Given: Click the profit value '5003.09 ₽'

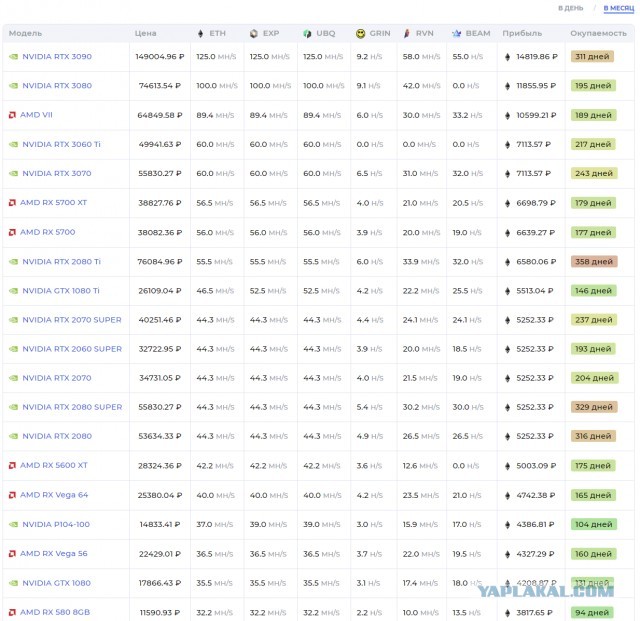Looking at the screenshot, I should [x=536, y=466].
